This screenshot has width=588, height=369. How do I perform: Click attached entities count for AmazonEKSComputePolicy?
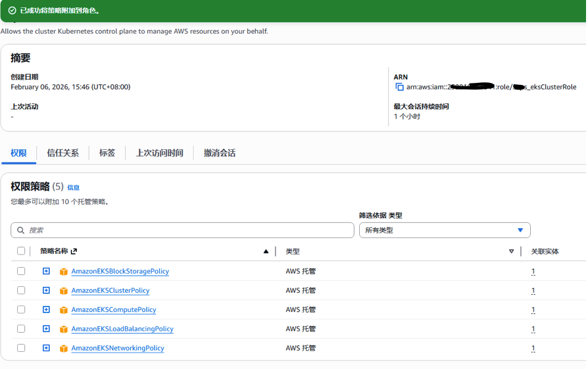[x=533, y=310]
